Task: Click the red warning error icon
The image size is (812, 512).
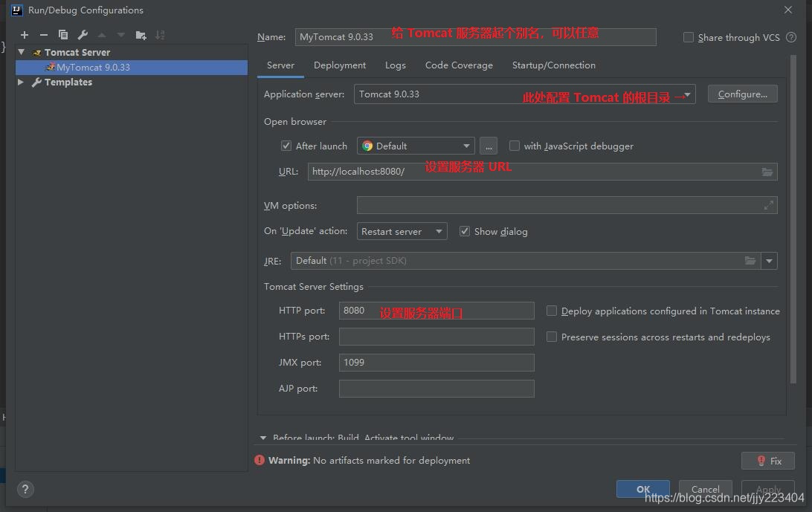Action: (x=260, y=460)
